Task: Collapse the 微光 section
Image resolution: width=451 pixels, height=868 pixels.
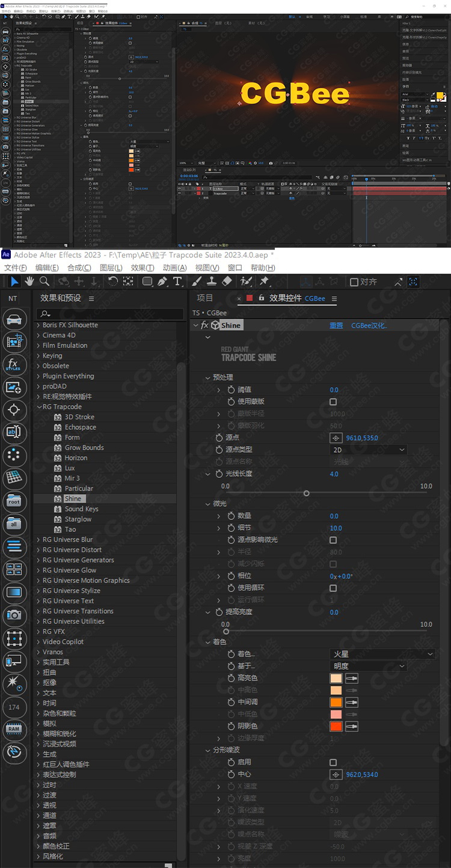Action: pyautogui.click(x=208, y=504)
